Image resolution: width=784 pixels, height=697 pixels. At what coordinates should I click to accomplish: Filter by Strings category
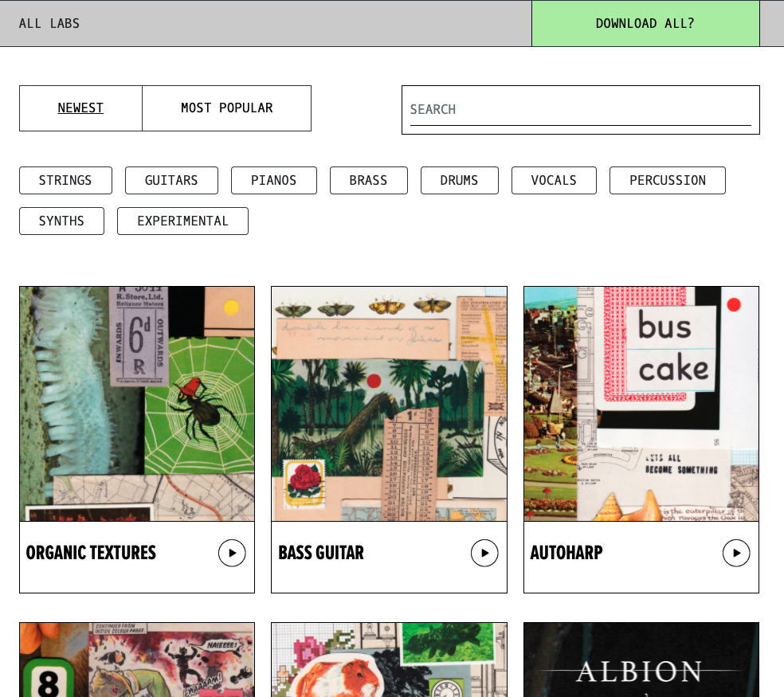pyautogui.click(x=65, y=181)
